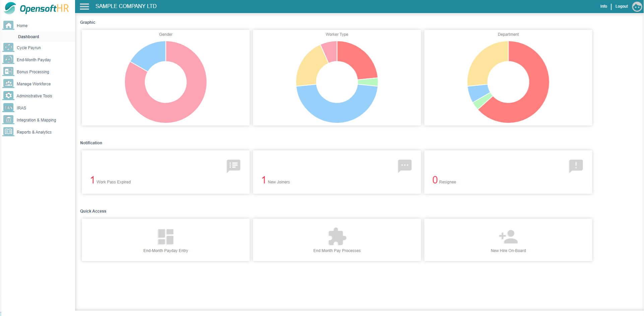Open the Cycle Payrun sidebar icon

click(x=8, y=47)
